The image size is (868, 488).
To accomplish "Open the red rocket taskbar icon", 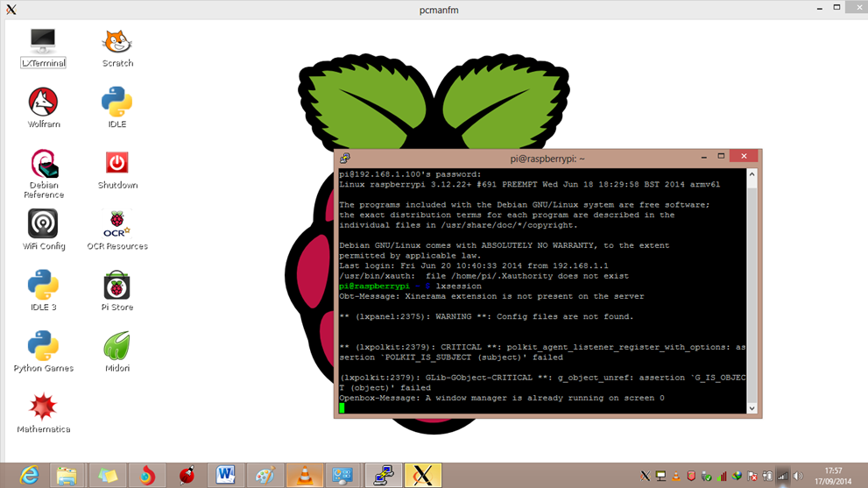I will [187, 475].
